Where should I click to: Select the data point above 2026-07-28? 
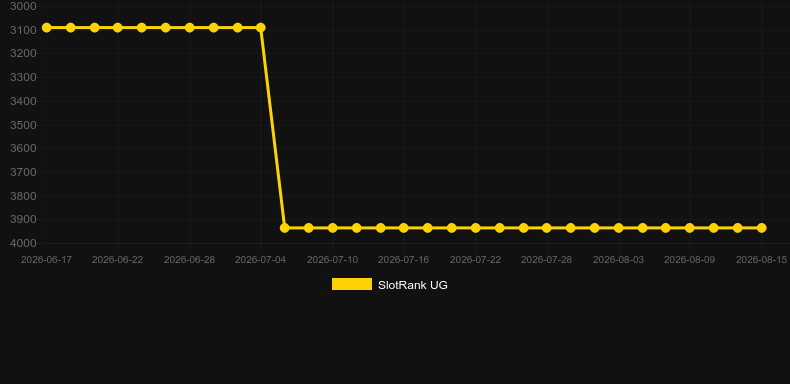(547, 228)
